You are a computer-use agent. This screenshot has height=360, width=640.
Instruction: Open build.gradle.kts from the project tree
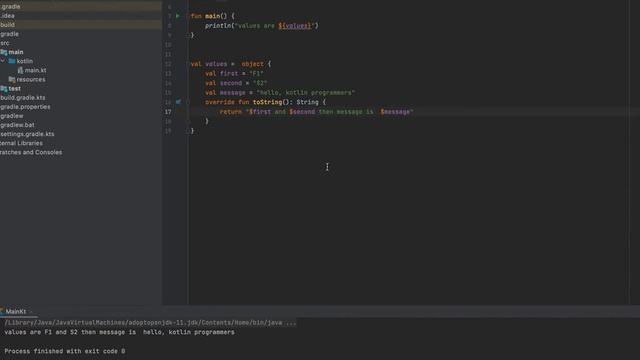click(x=23, y=98)
